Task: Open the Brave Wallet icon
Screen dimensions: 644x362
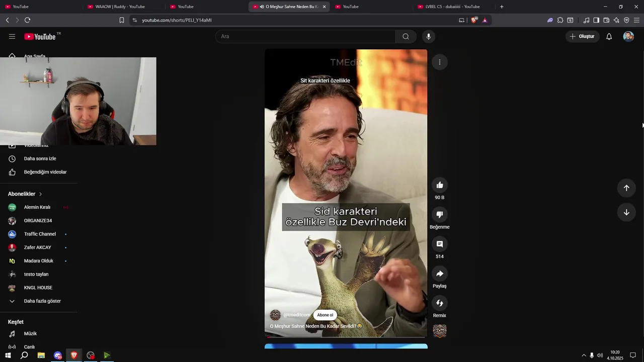Action: point(606,20)
